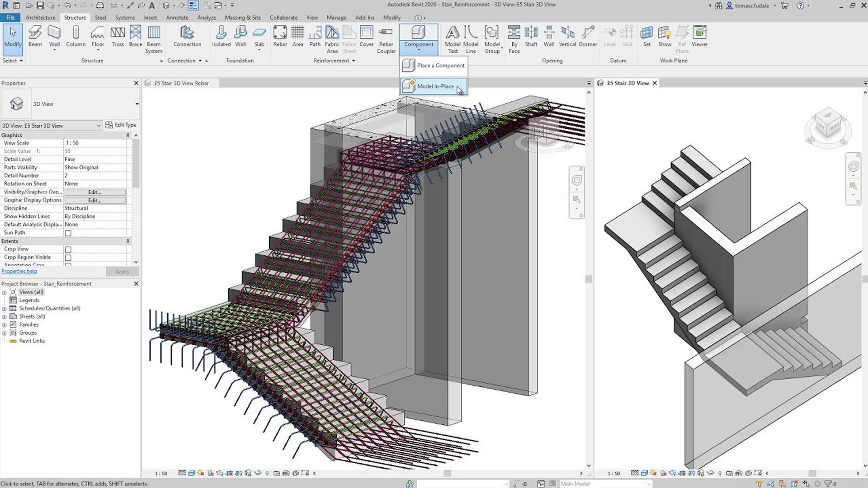
Task: Activate the Shaft opening tool
Action: click(531, 36)
